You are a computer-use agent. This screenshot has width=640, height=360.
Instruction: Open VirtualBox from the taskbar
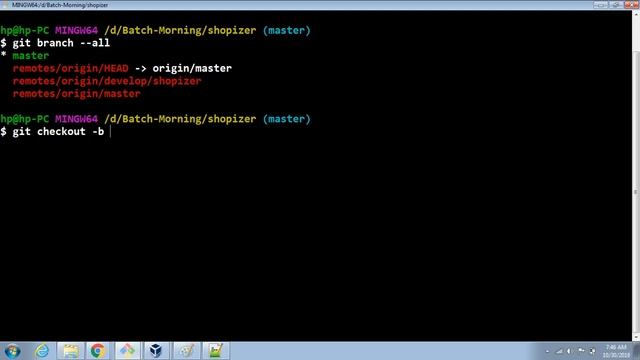pos(156,351)
